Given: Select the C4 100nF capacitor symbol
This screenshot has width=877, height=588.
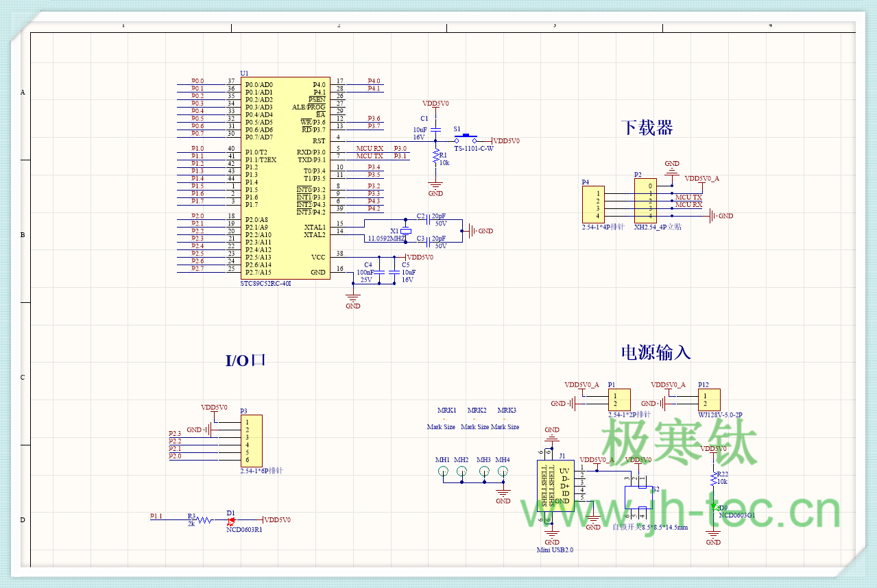Looking at the screenshot, I should (378, 272).
